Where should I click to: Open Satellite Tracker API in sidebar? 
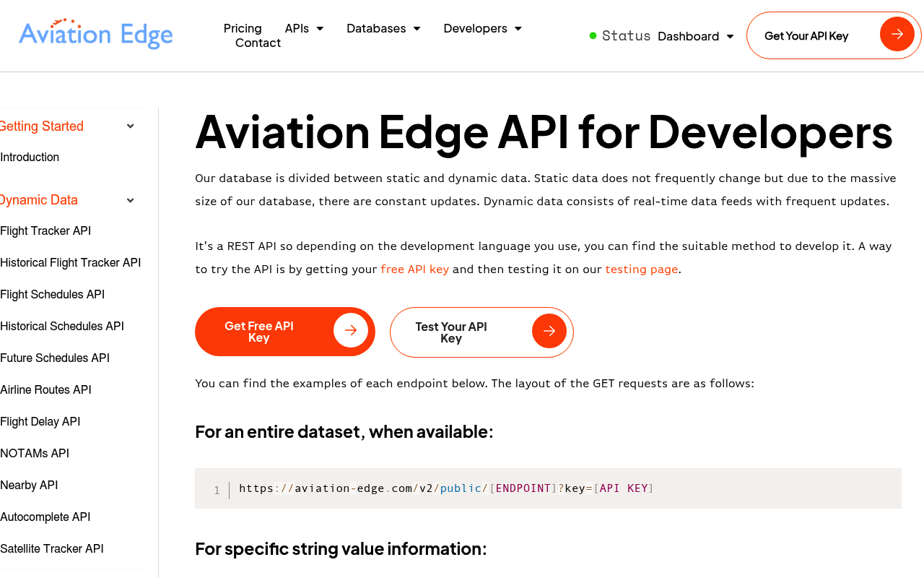(52, 548)
